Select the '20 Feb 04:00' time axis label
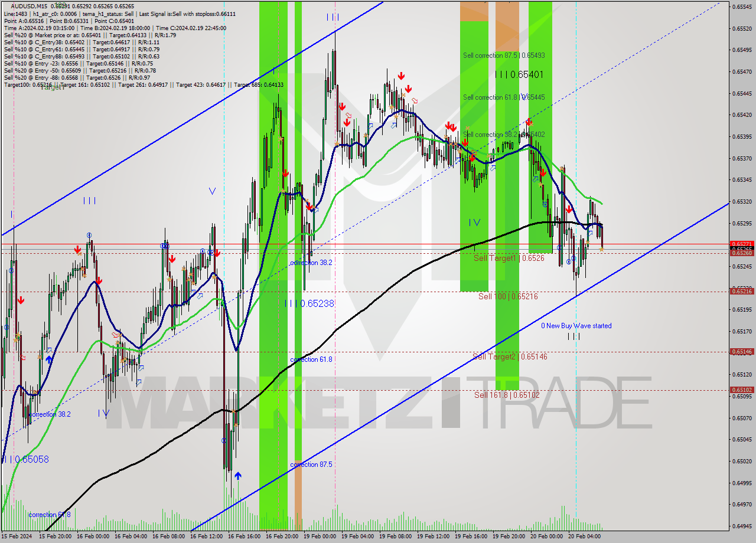This screenshot has height=543, width=756. click(x=584, y=537)
